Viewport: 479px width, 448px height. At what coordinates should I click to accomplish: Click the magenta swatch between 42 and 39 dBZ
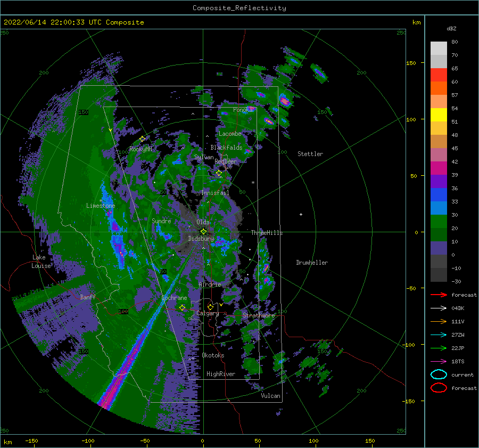(x=439, y=168)
